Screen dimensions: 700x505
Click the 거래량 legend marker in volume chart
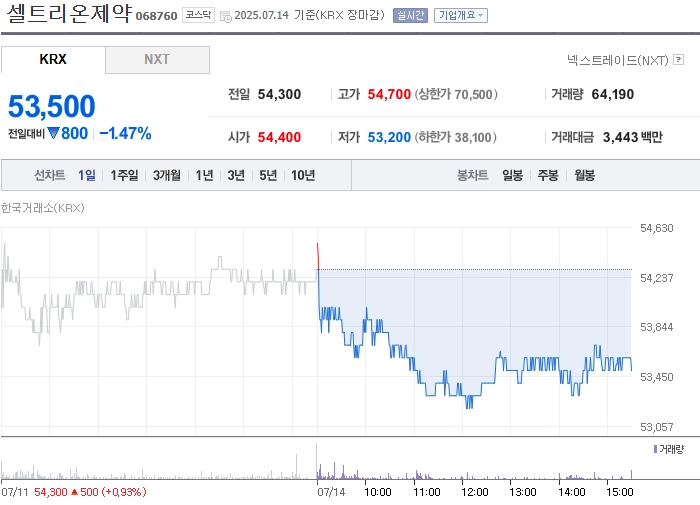pos(655,449)
